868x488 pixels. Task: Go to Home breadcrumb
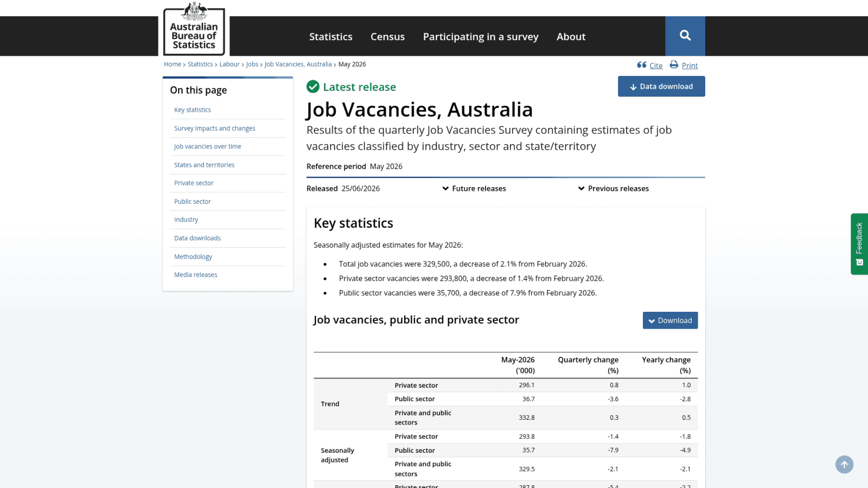[173, 64]
